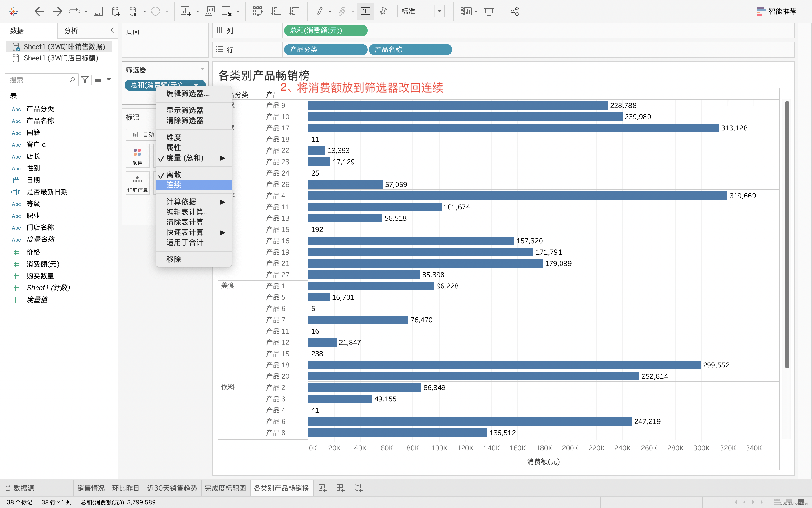Viewport: 812px width, 508px height.
Task: Click the filter fields funnel icon
Action: coord(85,80)
